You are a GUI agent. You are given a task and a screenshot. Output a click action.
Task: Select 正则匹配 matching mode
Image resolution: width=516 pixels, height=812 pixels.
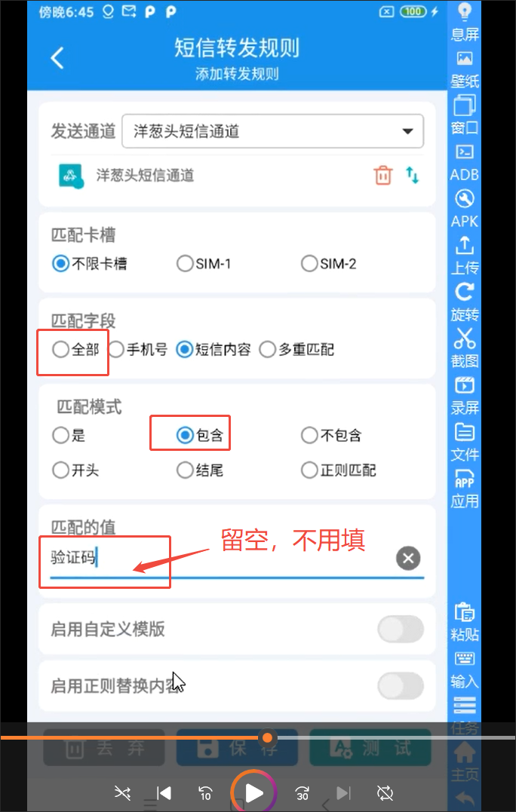pos(338,470)
